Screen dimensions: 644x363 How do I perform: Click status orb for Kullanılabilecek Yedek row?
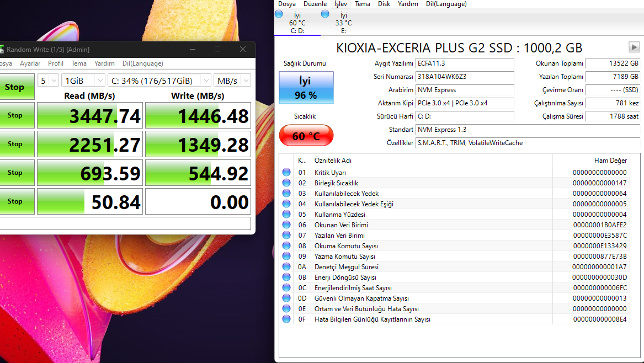tap(286, 194)
